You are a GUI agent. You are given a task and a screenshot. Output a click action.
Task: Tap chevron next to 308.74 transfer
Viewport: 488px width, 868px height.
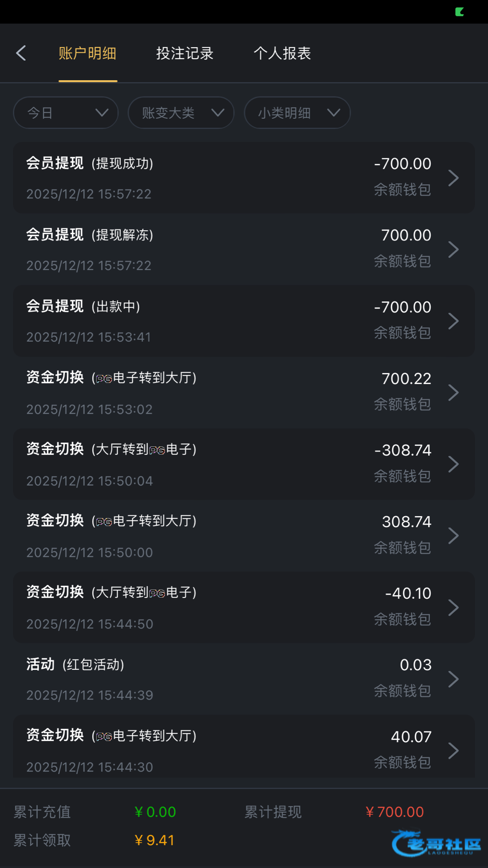pos(453,536)
